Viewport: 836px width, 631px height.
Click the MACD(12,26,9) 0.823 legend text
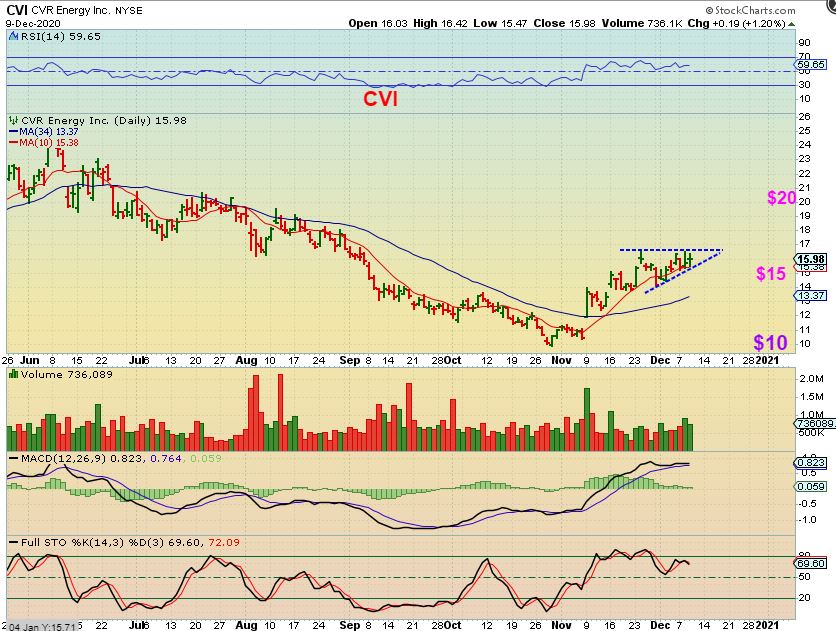tap(82, 458)
